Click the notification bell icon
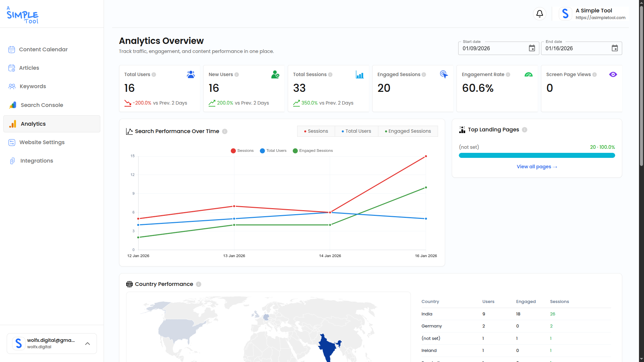Image resolution: width=644 pixels, height=362 pixels. [539, 14]
